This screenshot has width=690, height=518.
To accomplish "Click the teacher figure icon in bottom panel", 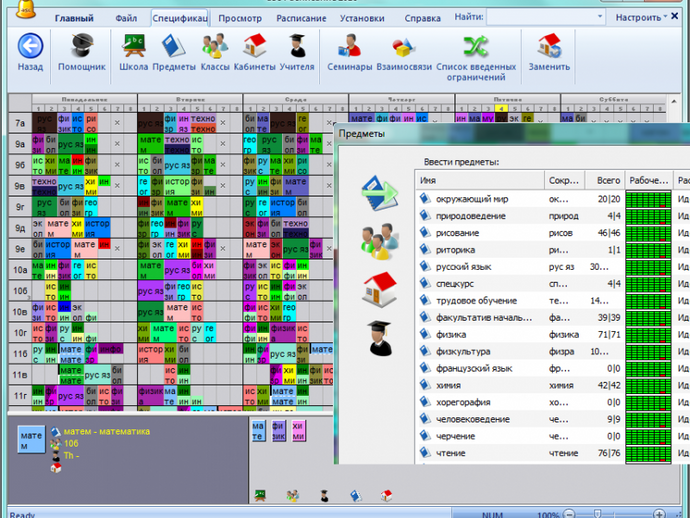I will click(x=324, y=496).
